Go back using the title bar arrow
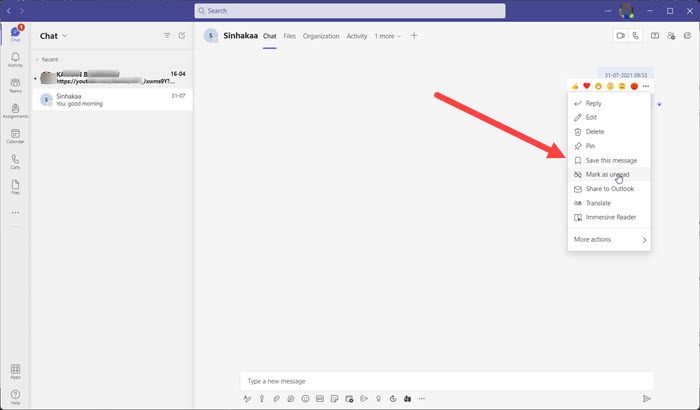Screen dimensions: 700x410 pos(8,11)
